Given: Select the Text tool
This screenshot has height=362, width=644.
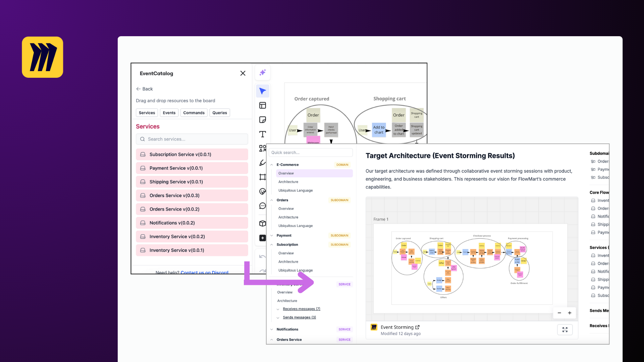Looking at the screenshot, I should [x=263, y=134].
